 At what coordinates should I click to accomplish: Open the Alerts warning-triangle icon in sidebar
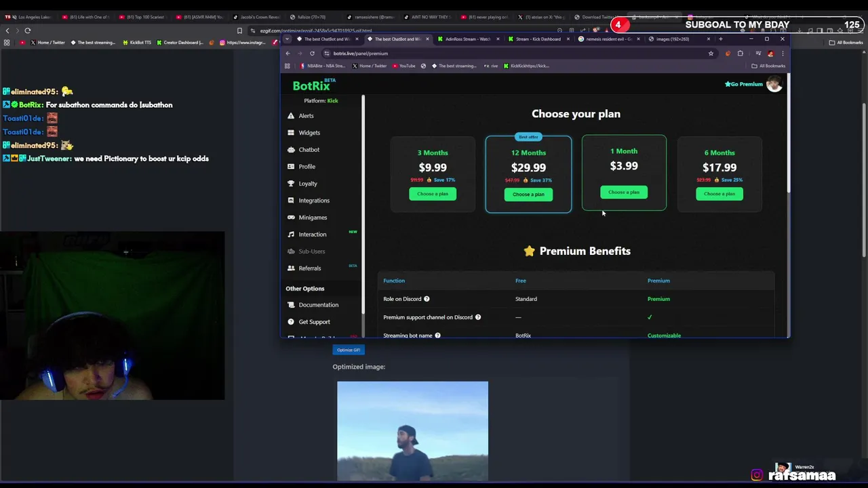tap(291, 116)
